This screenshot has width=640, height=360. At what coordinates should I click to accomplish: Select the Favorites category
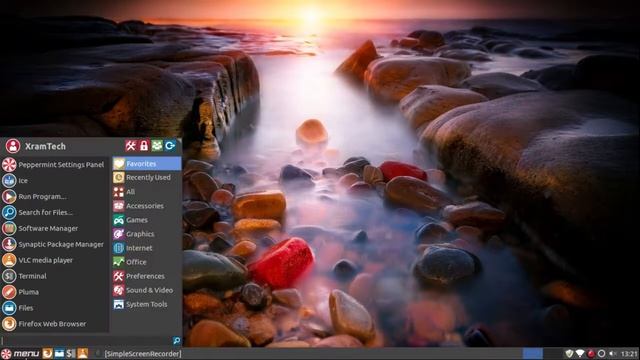147,164
